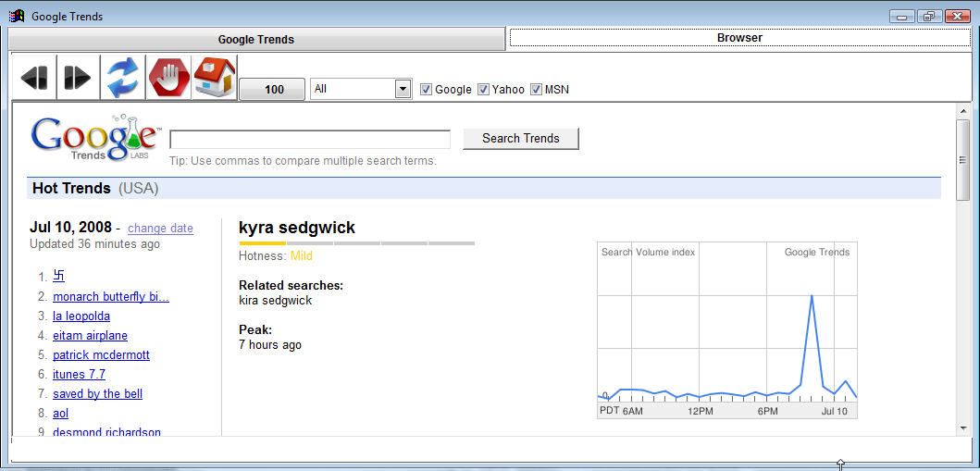
Task: Click the 100 button
Action: pos(274,90)
